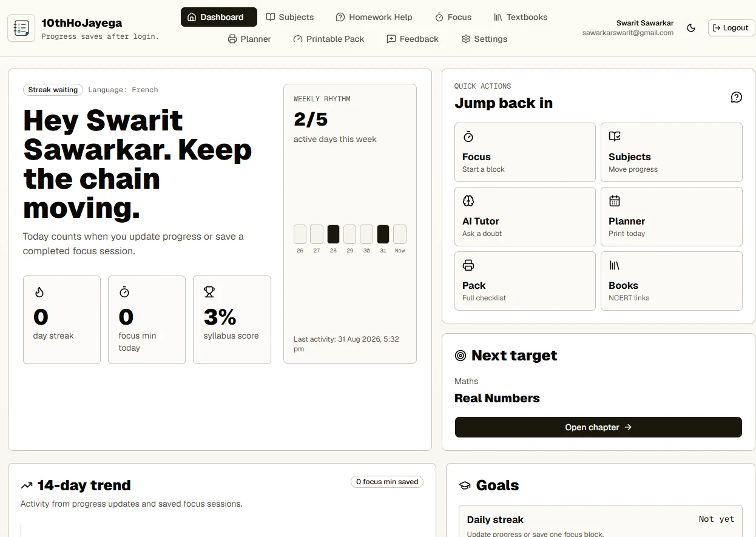Click the Maths subject label under Next target

click(x=466, y=381)
